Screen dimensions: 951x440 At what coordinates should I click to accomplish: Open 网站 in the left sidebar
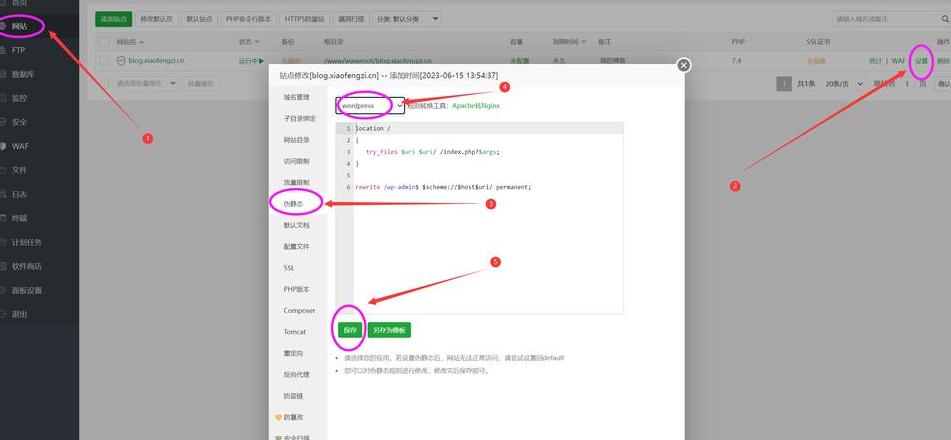(x=19, y=26)
